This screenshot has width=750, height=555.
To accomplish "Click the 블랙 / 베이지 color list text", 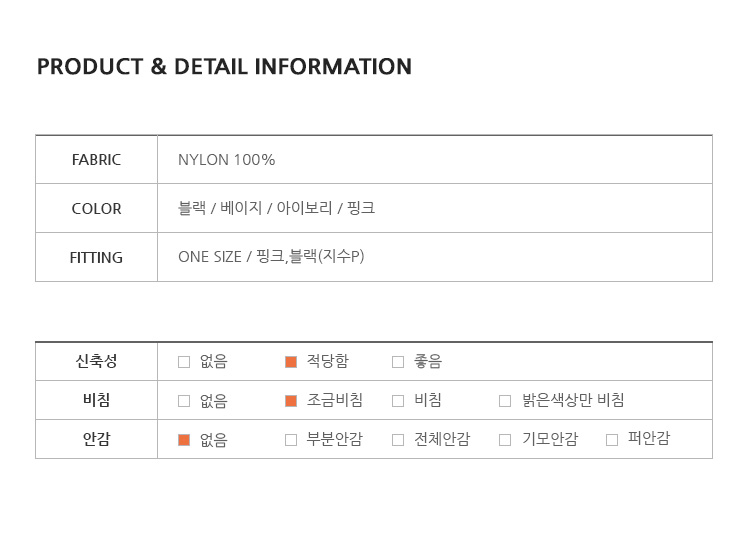I will 276,208.
